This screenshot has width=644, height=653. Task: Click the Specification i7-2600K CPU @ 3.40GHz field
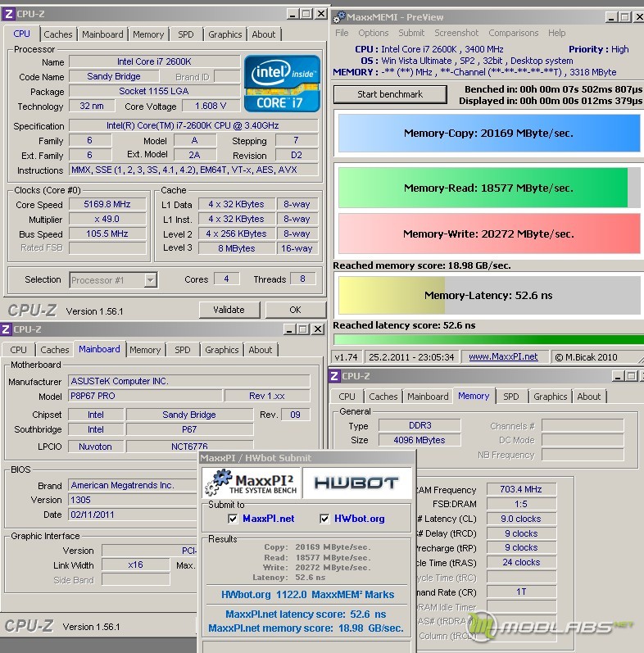(x=193, y=125)
